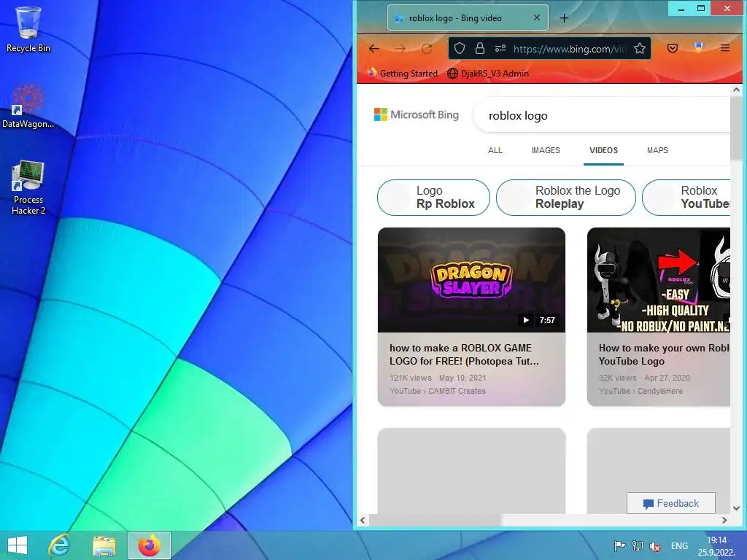Click the YouTube › CAMBIT Creates source text
The image size is (747, 560).
pos(438,391)
